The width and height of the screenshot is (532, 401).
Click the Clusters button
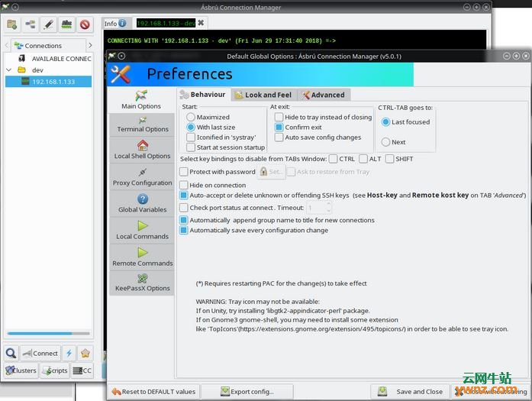coord(21,370)
